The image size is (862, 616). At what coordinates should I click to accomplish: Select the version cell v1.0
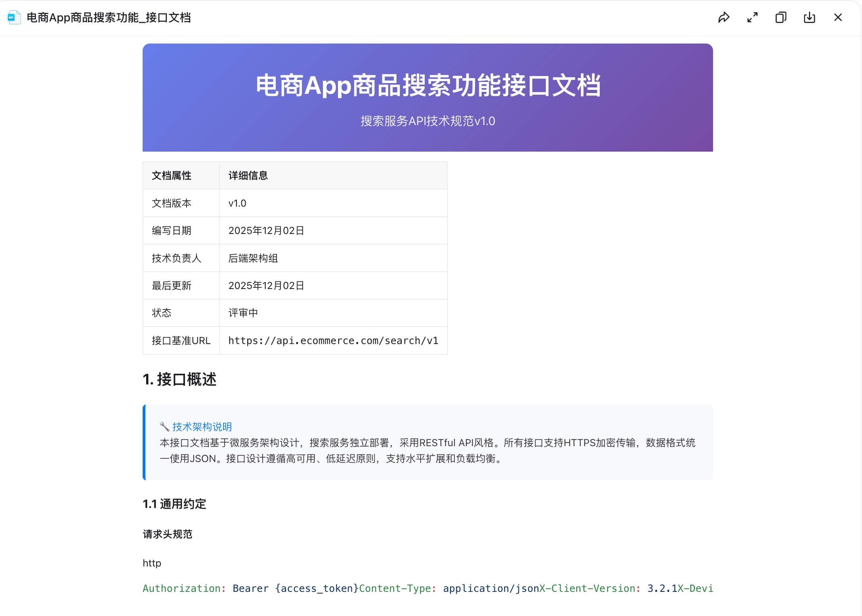pos(237,203)
